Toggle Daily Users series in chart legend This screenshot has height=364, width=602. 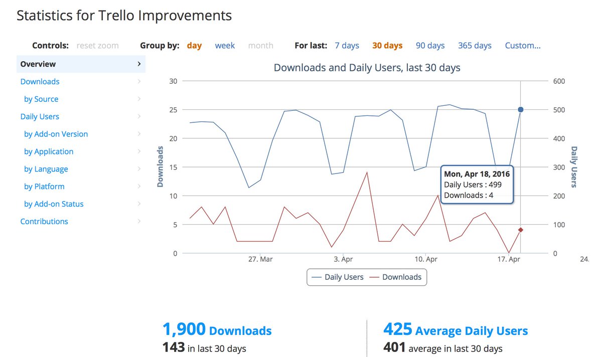338,277
